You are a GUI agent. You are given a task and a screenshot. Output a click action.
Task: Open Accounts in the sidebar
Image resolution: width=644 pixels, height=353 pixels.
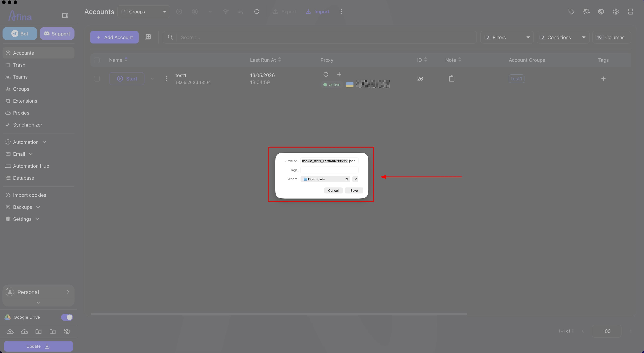39,53
